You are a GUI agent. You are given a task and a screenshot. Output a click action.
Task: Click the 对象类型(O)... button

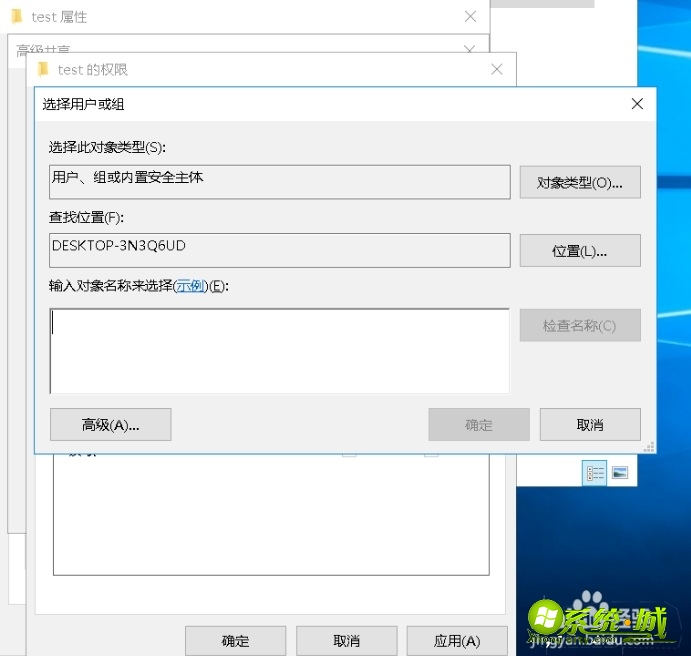580,182
